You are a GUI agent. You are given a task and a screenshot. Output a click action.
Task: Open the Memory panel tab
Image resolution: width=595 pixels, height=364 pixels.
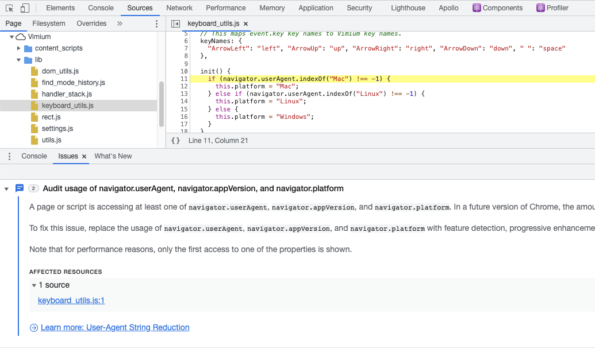[272, 8]
